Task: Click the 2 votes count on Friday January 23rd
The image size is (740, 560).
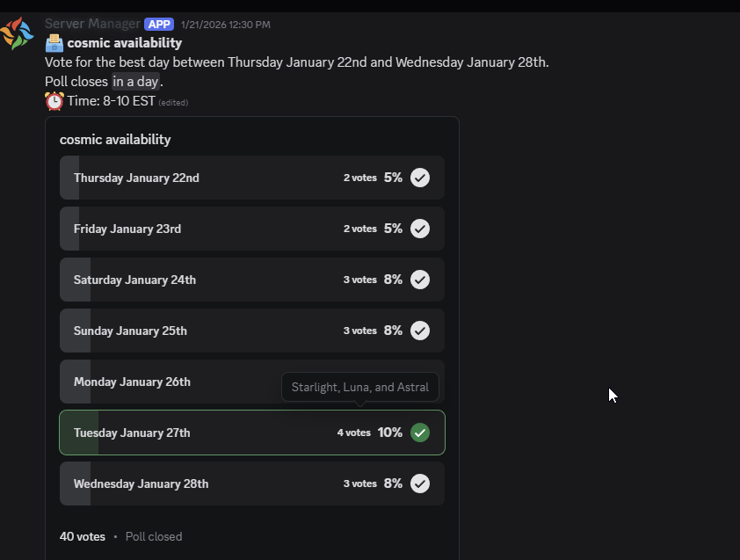Action: point(359,229)
